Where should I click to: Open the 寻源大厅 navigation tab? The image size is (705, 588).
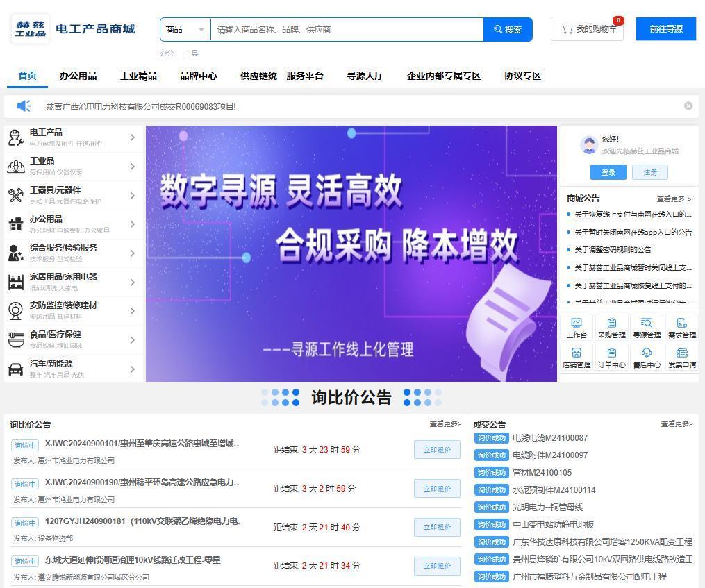pyautogui.click(x=365, y=76)
